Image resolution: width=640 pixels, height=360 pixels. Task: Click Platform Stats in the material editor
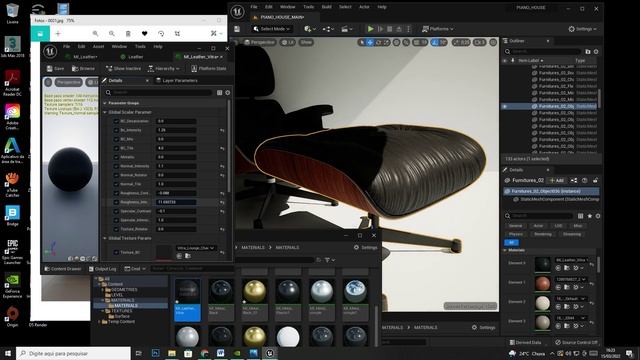209,69
